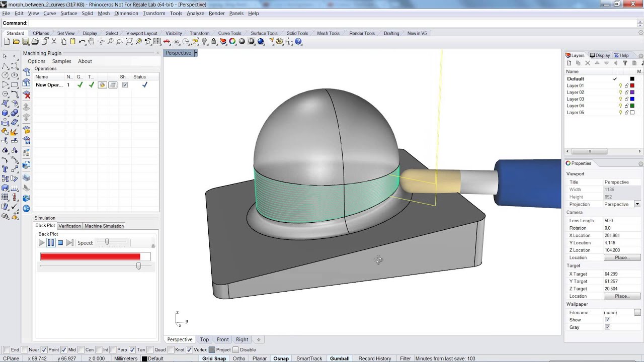Click the red car Named Views icon

tap(167, 42)
